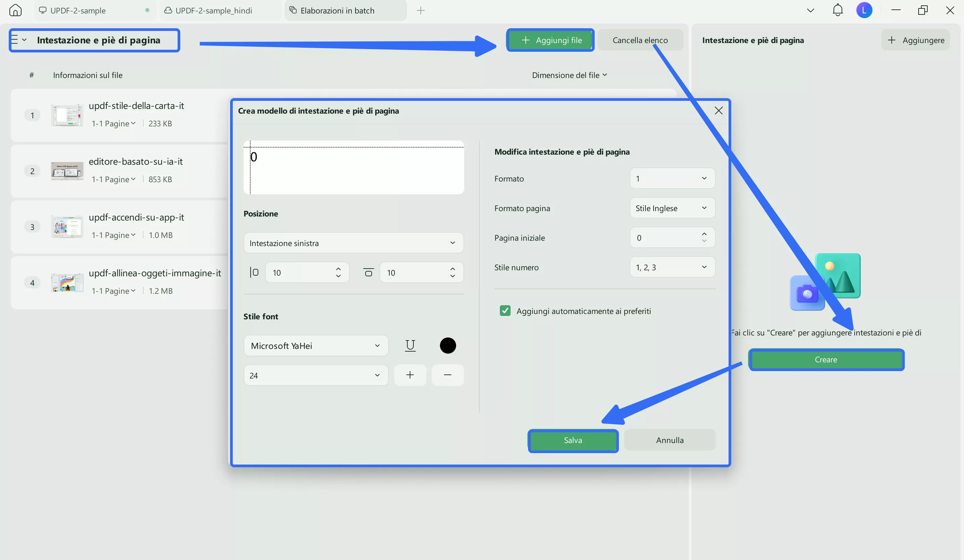Open the notifications bell

[x=838, y=10]
